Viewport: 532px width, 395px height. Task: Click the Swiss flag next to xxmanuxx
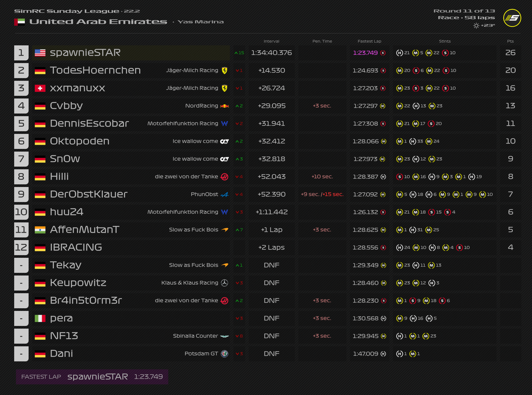(x=40, y=88)
